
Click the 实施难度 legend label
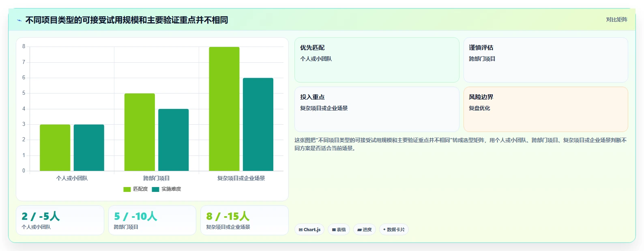pyautogui.click(x=171, y=189)
